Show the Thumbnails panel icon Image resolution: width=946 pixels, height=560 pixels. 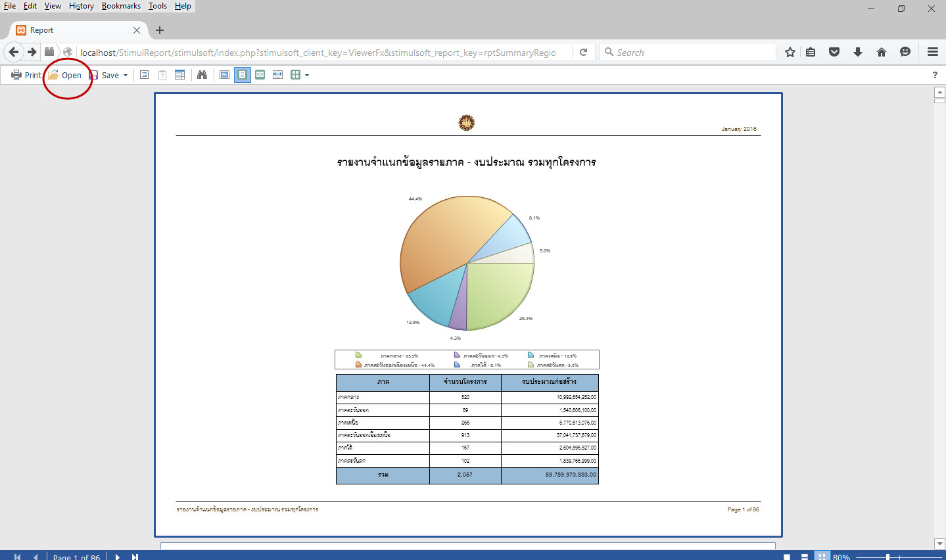(x=180, y=75)
